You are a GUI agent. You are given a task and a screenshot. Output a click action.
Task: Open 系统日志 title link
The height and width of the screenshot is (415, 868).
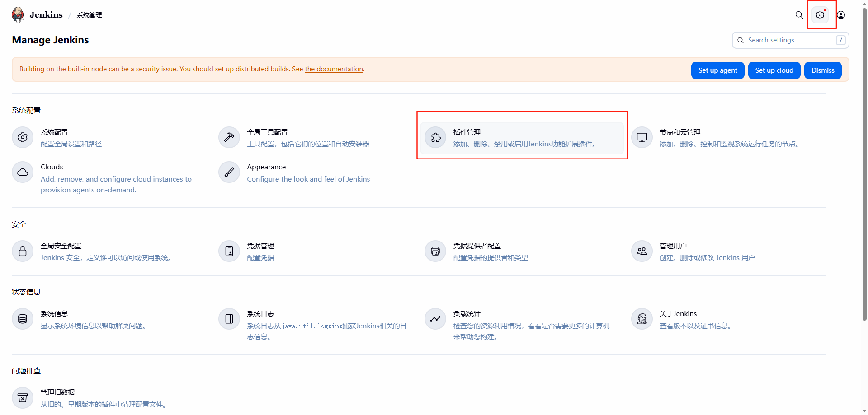click(x=260, y=314)
